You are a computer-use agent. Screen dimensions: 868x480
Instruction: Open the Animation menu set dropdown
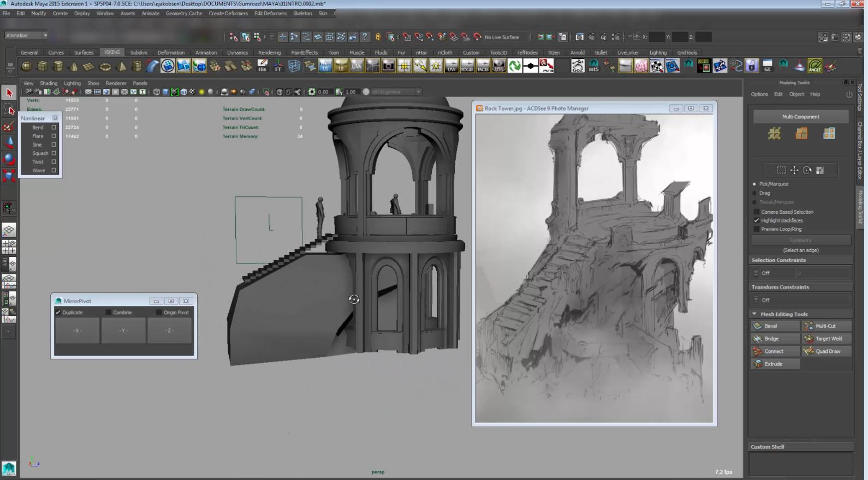(26, 35)
